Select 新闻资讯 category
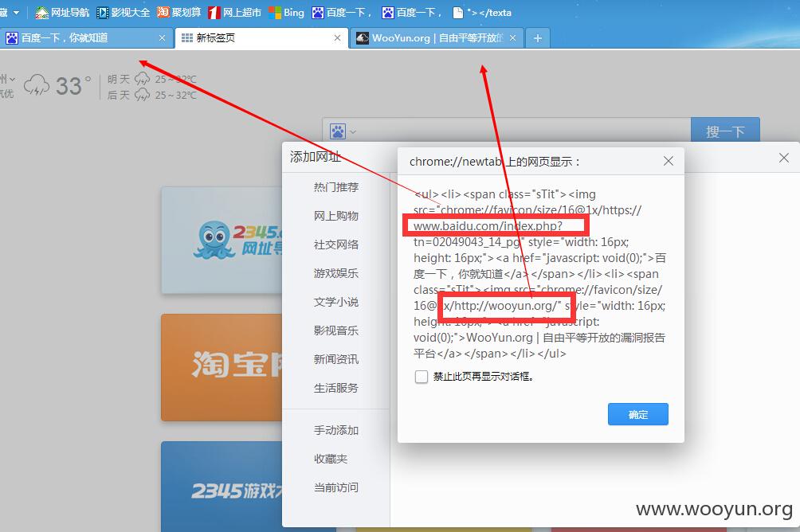Screen dimensions: 800x532 (335, 359)
